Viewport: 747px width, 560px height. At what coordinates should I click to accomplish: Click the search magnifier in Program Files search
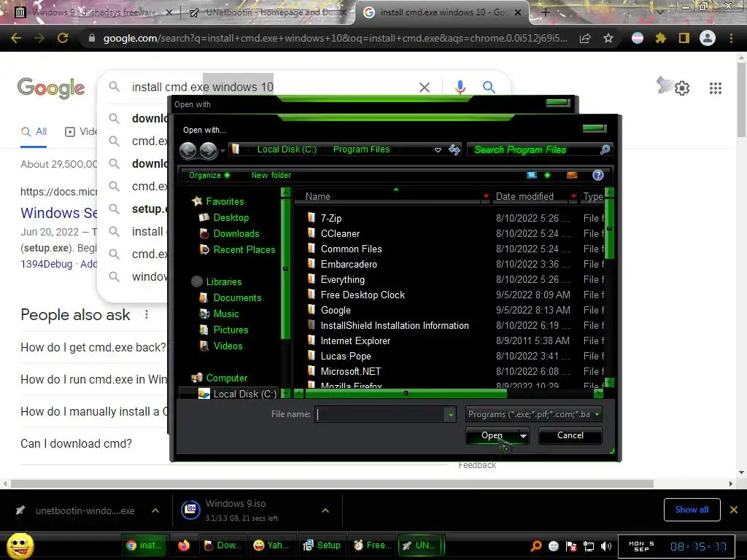[604, 149]
